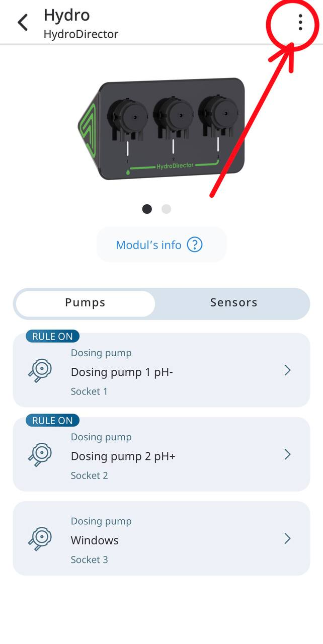
Task: Tap the RULE ON badge on pump 2
Action: pos(52,421)
